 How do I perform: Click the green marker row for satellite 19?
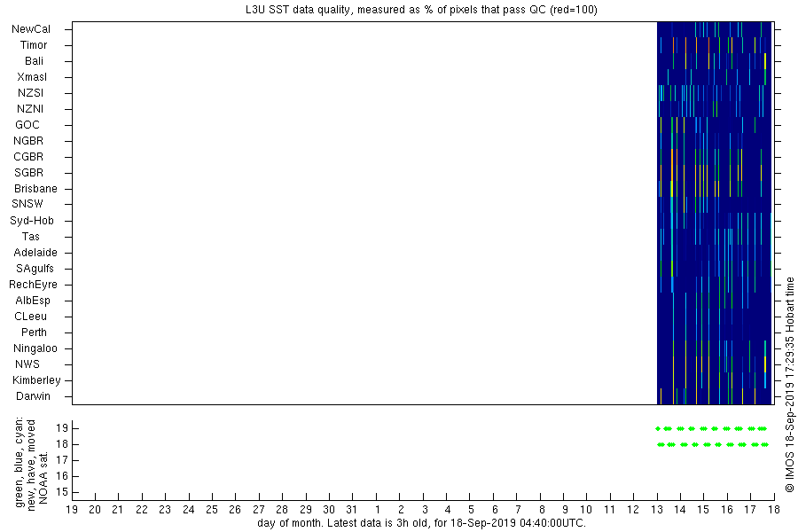(x=711, y=428)
